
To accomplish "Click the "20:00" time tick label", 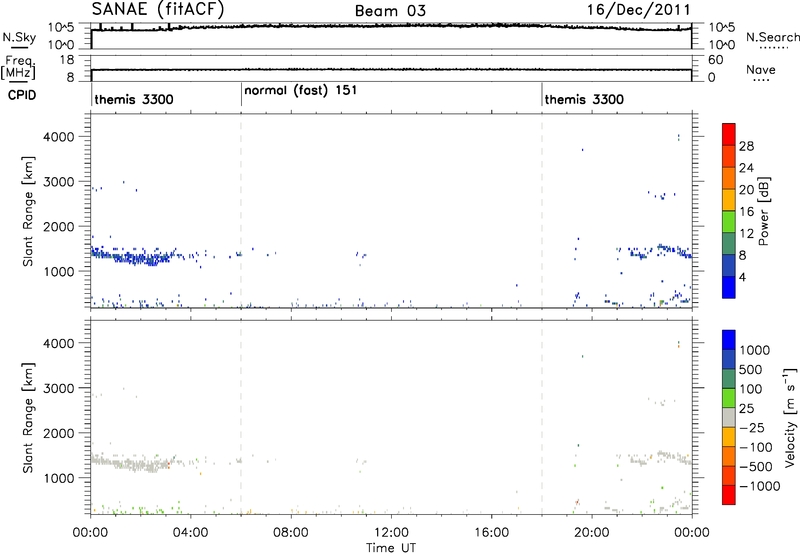I will tap(592, 533).
